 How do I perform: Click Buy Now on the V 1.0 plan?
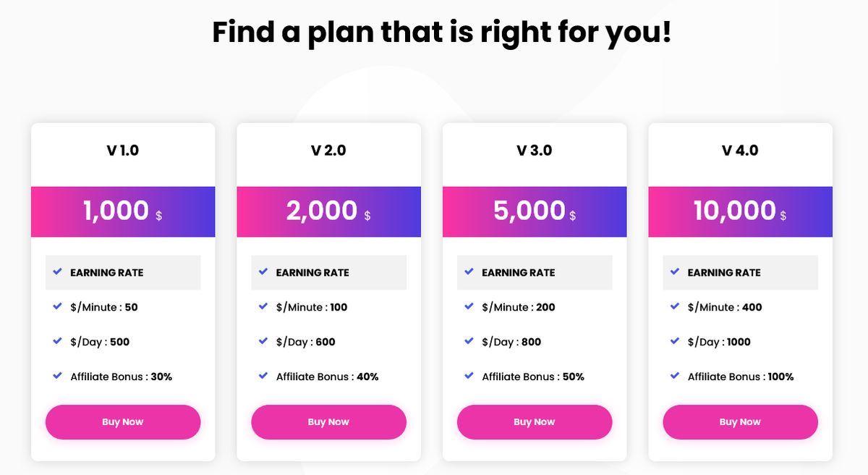pos(123,421)
